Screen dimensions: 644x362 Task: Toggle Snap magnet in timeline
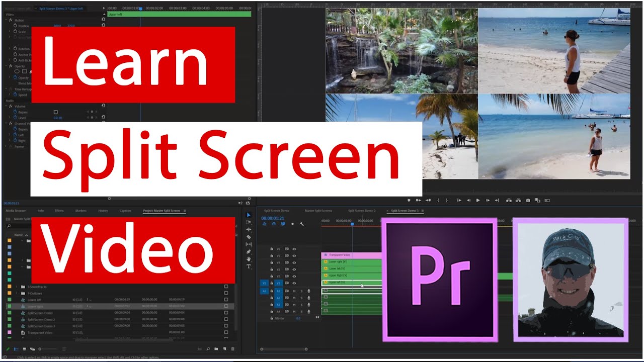tap(274, 224)
